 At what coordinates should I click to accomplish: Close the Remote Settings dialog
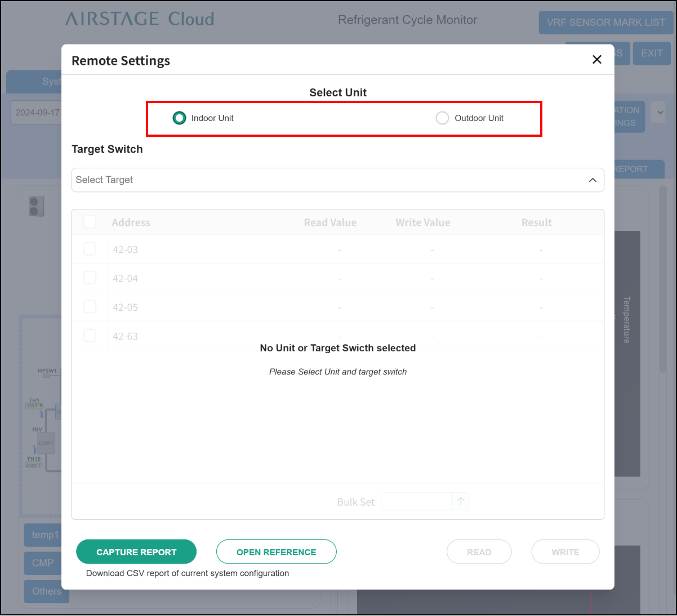click(597, 60)
